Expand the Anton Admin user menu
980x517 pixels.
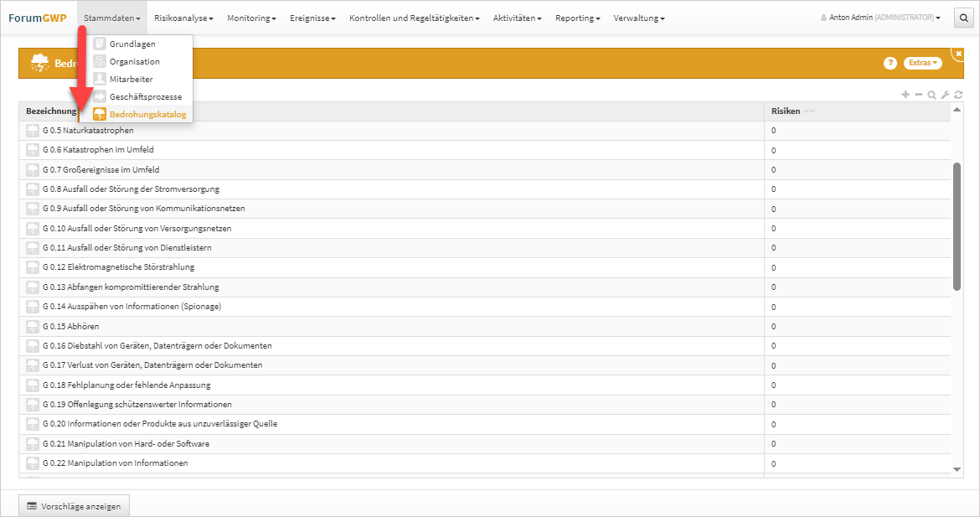point(880,18)
